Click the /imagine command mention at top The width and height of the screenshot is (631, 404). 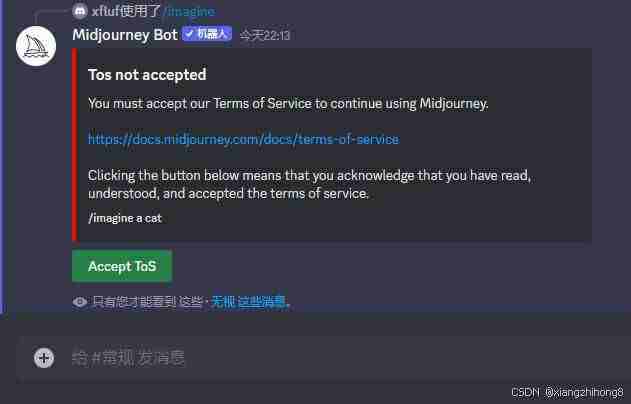pyautogui.click(x=189, y=11)
